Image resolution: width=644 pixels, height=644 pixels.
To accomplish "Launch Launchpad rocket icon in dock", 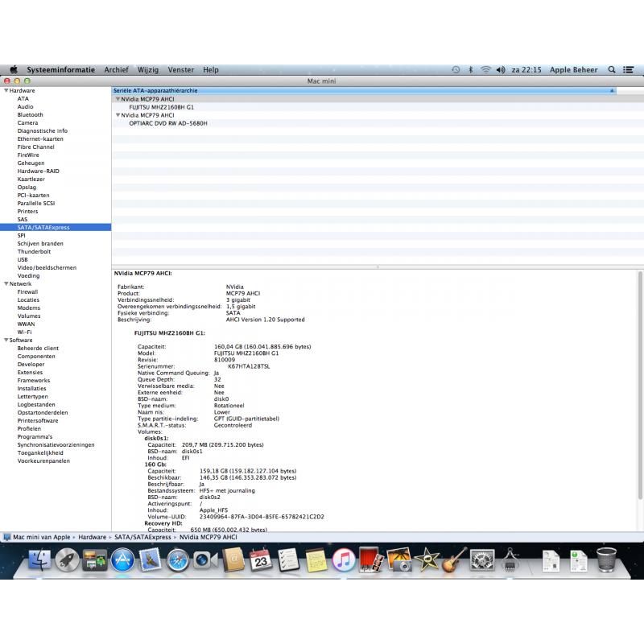I will click(68, 560).
